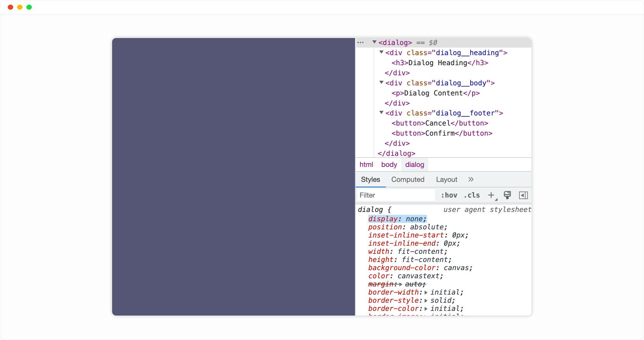Show more tabs with the double chevron
This screenshot has height=340, width=644.
coord(471,179)
